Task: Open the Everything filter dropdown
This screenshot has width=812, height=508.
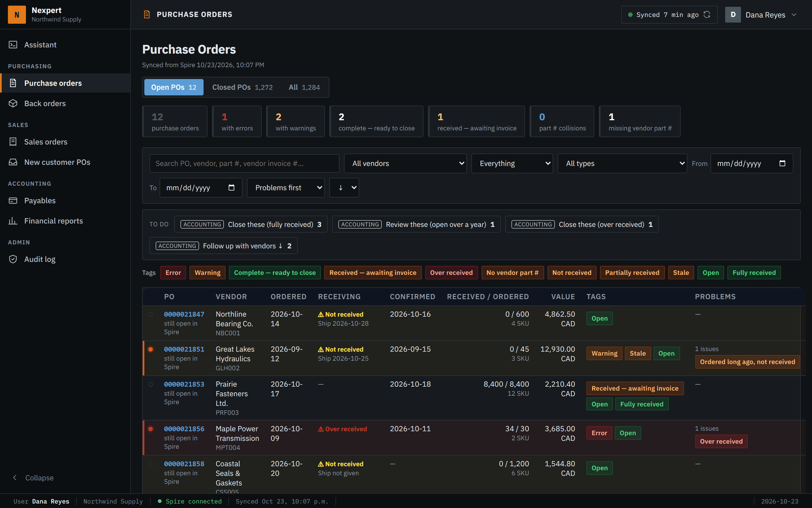Action: [x=512, y=163]
